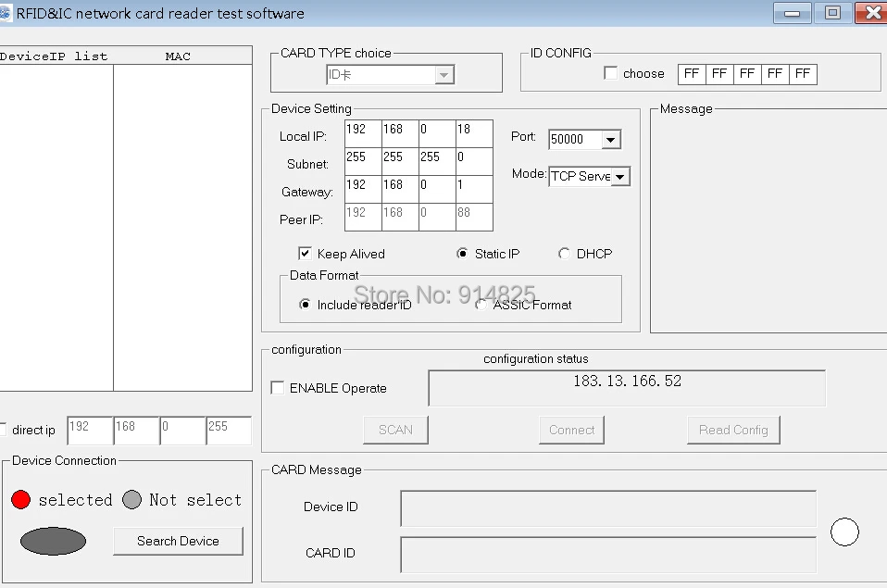Open the CARD TYPE choice dropdown

coord(444,75)
